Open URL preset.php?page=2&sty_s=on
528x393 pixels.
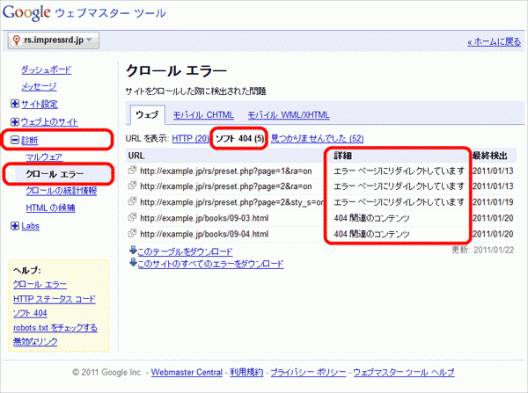232,202
